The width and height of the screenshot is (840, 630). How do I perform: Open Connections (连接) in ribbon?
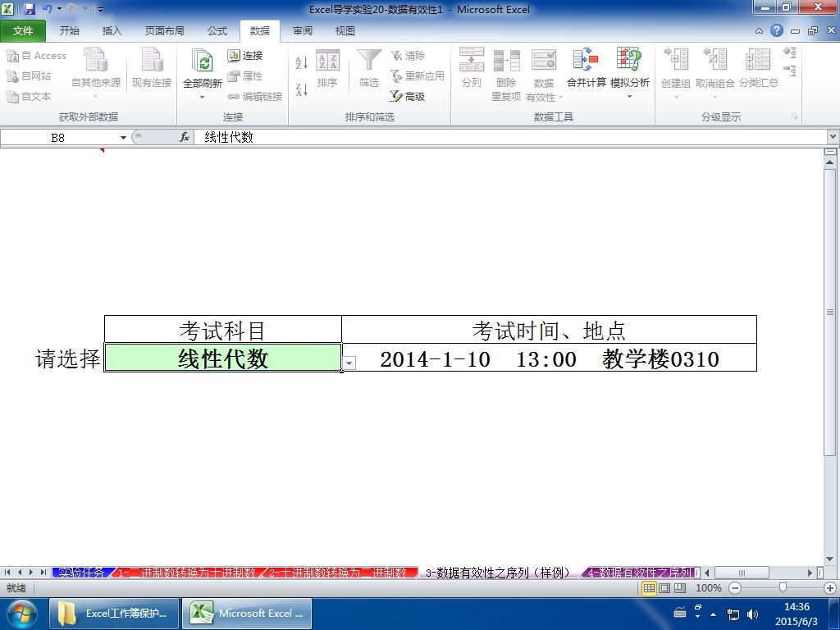coord(245,56)
